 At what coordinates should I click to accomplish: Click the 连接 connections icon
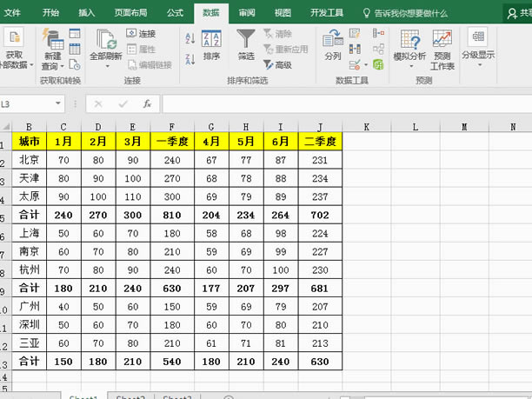click(x=142, y=33)
